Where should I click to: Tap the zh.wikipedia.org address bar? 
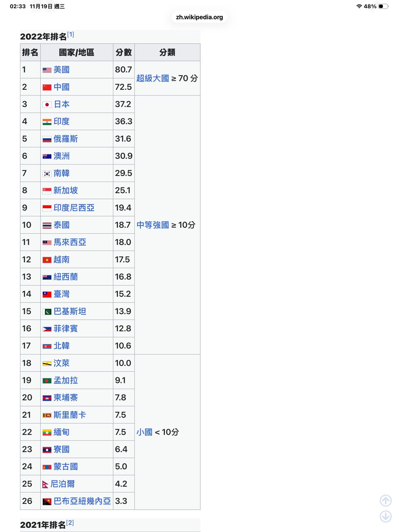point(199,17)
